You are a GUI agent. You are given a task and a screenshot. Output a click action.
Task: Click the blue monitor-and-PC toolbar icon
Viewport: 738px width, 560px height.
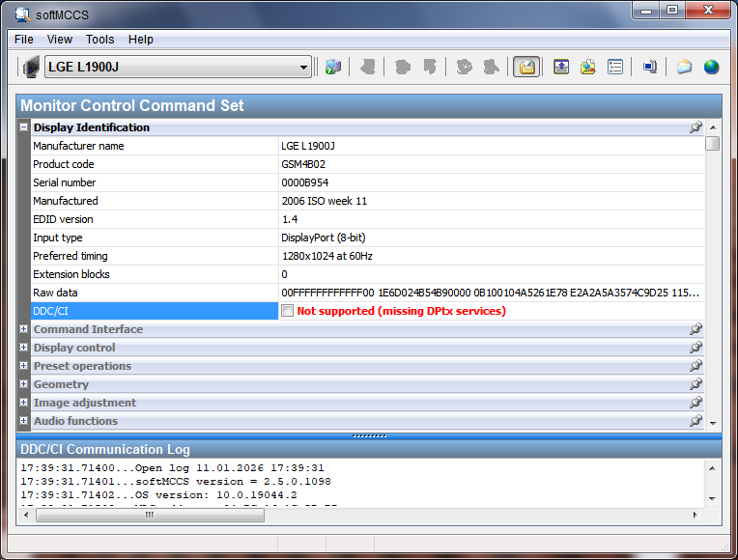[x=650, y=67]
